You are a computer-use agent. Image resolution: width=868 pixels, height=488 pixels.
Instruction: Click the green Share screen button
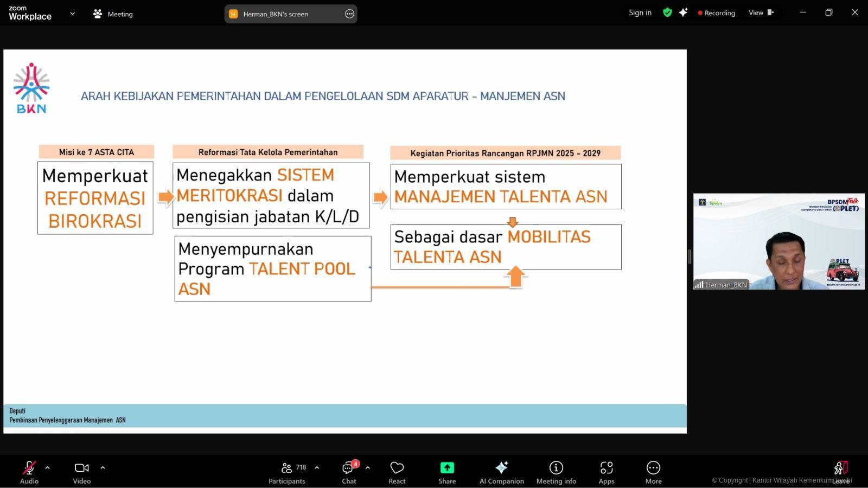click(x=447, y=472)
